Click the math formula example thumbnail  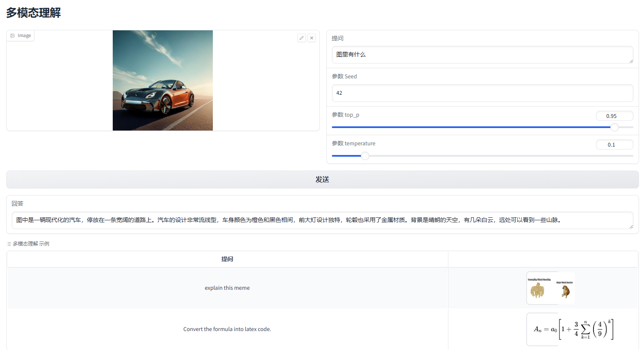(570, 329)
